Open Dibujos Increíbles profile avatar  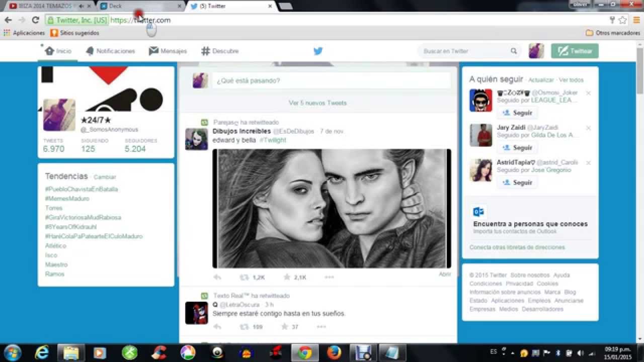point(196,139)
